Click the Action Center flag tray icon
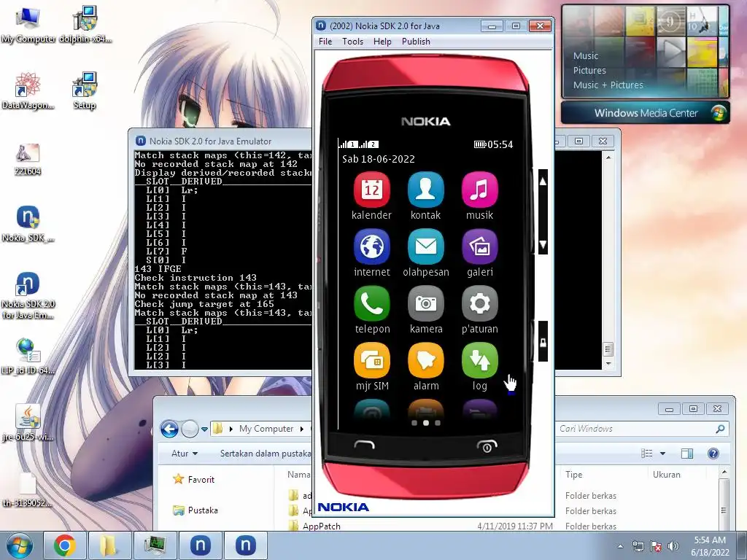 coord(656,546)
